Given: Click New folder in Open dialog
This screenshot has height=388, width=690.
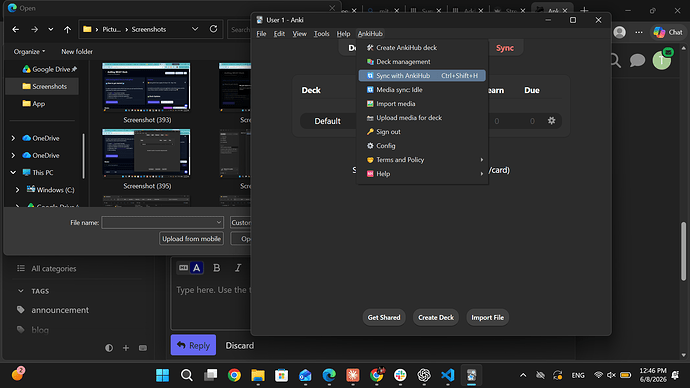Looking at the screenshot, I should tap(77, 51).
